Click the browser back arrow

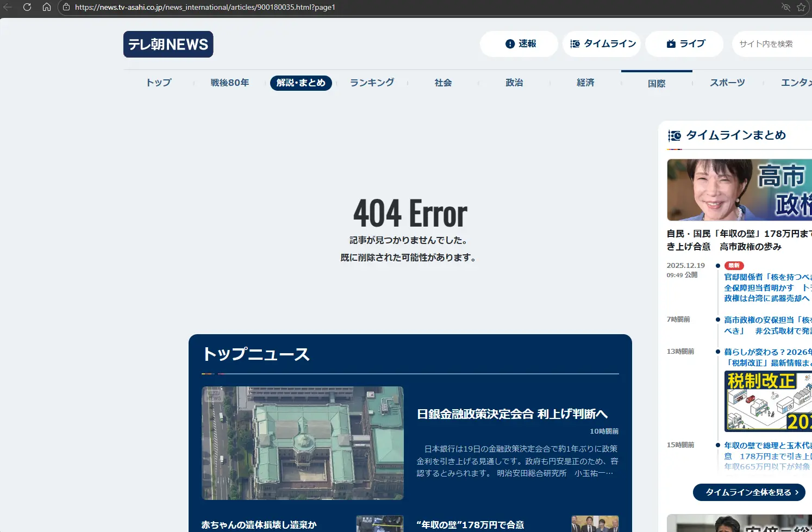click(x=8, y=7)
